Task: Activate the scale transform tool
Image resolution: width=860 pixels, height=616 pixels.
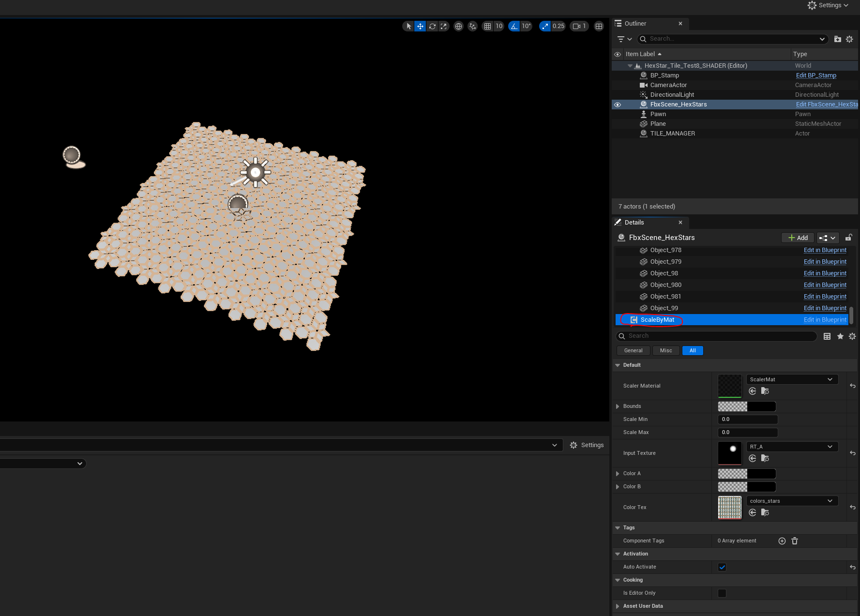Action: click(x=444, y=26)
